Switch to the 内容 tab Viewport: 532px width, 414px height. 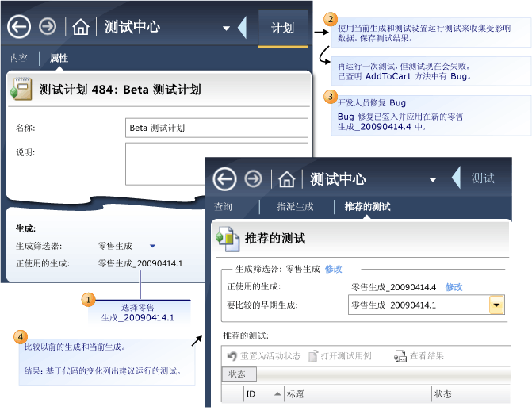click(x=19, y=58)
